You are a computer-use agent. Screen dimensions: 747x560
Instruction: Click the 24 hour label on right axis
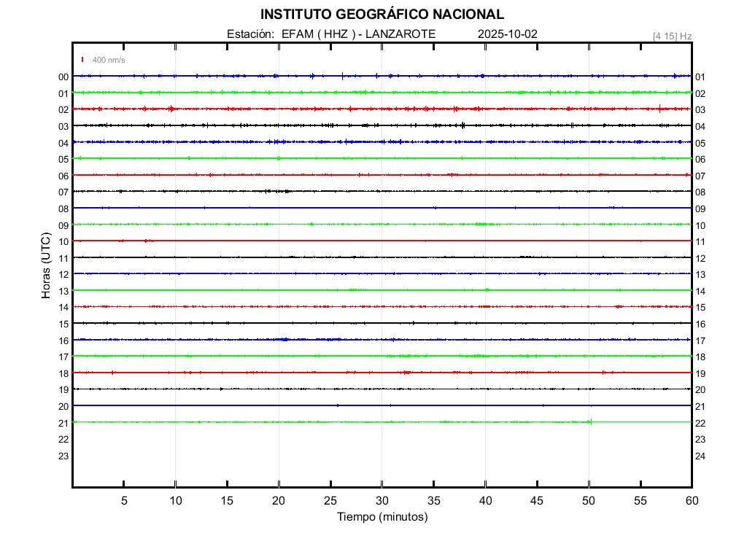pos(700,456)
